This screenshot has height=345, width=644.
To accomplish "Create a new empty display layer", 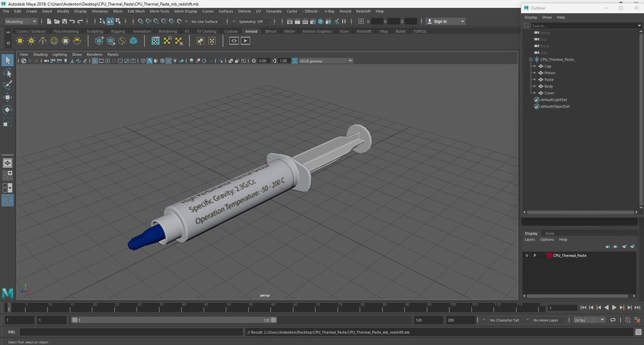I will (x=625, y=247).
